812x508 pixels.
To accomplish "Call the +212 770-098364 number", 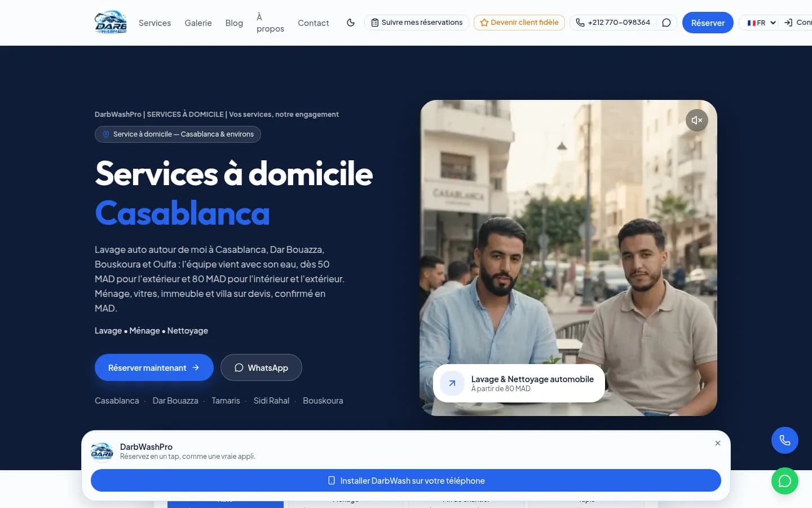I will click(613, 23).
